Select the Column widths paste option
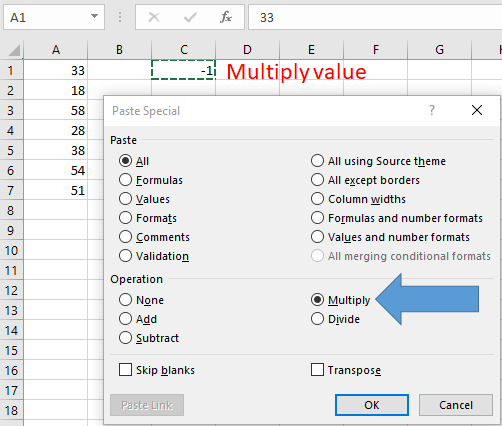The height and width of the screenshot is (426, 502). pos(358,199)
